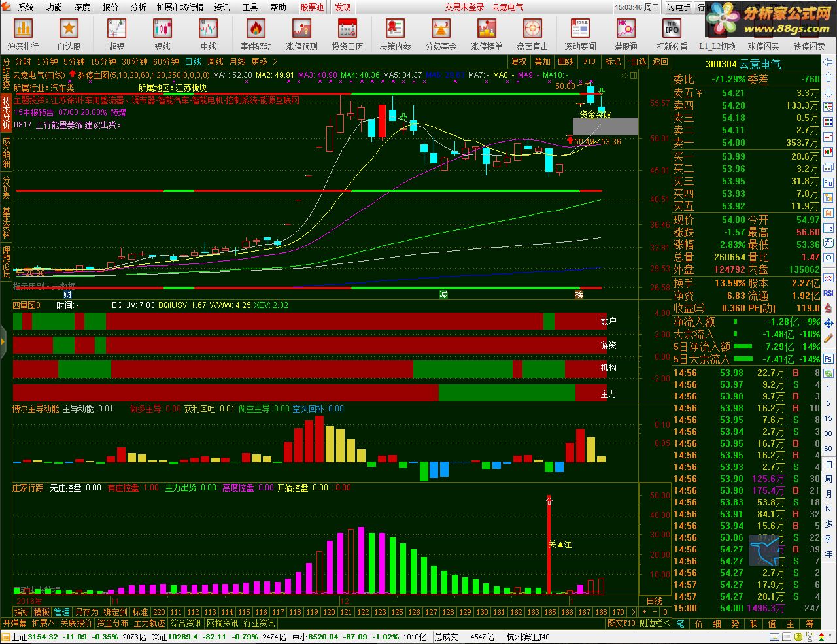The height and width of the screenshot is (644, 837).
Task: Click the 标记 mark button
Action: [613, 61]
